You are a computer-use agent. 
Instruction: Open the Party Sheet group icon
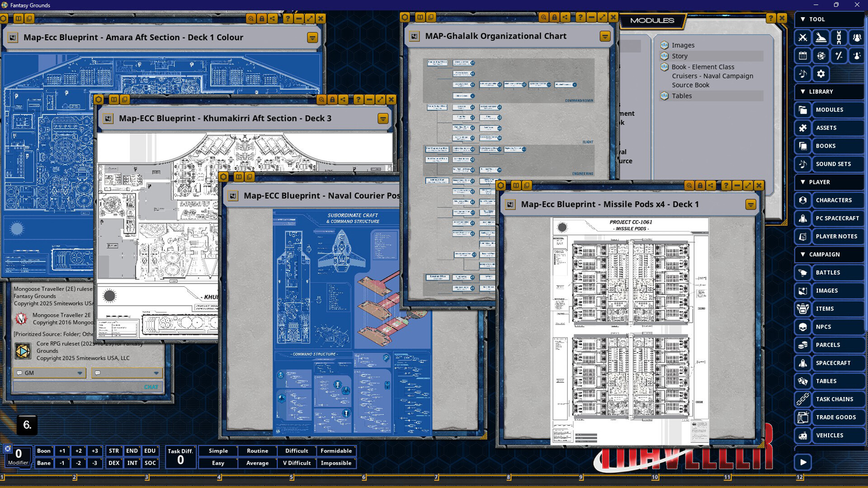[857, 38]
